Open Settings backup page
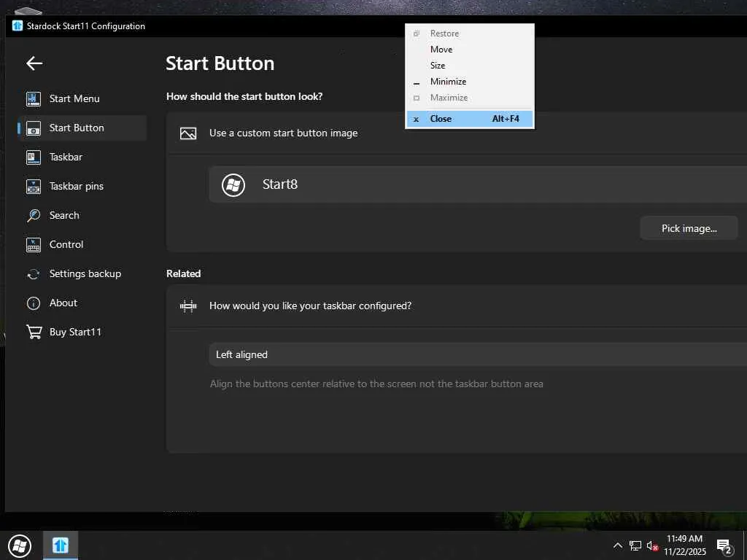 click(82, 274)
